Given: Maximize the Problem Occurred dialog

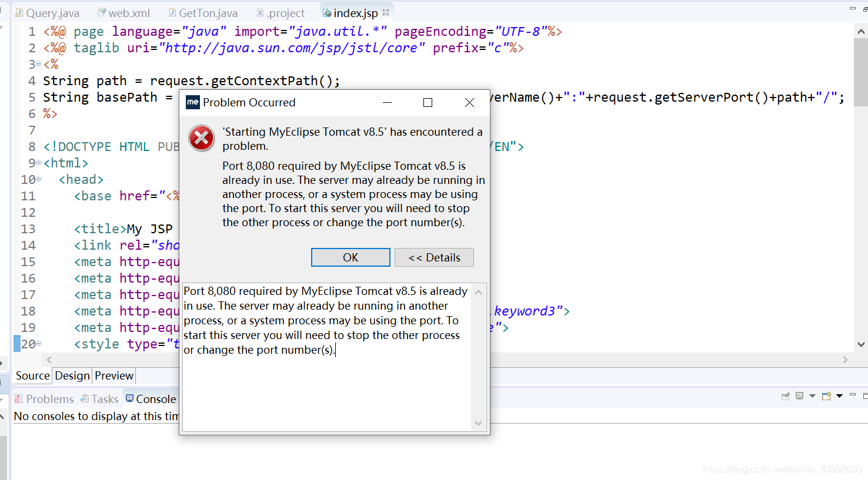Looking at the screenshot, I should (428, 103).
